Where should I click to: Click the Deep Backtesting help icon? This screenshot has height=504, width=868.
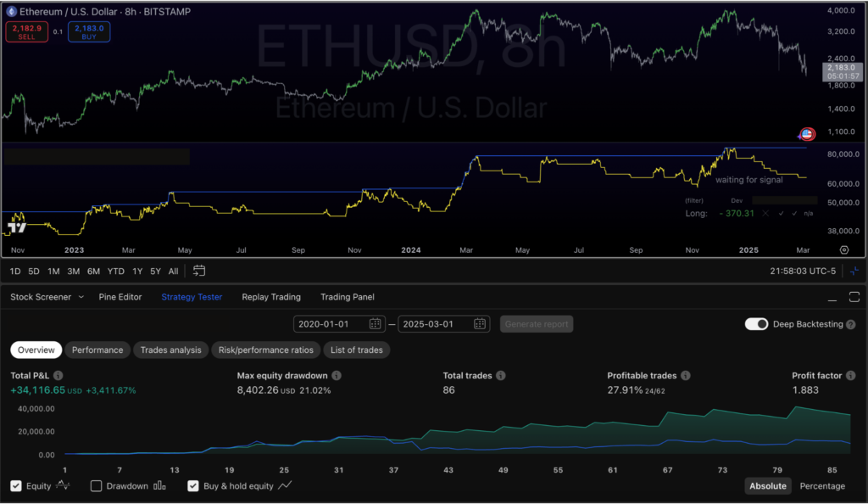(x=850, y=324)
